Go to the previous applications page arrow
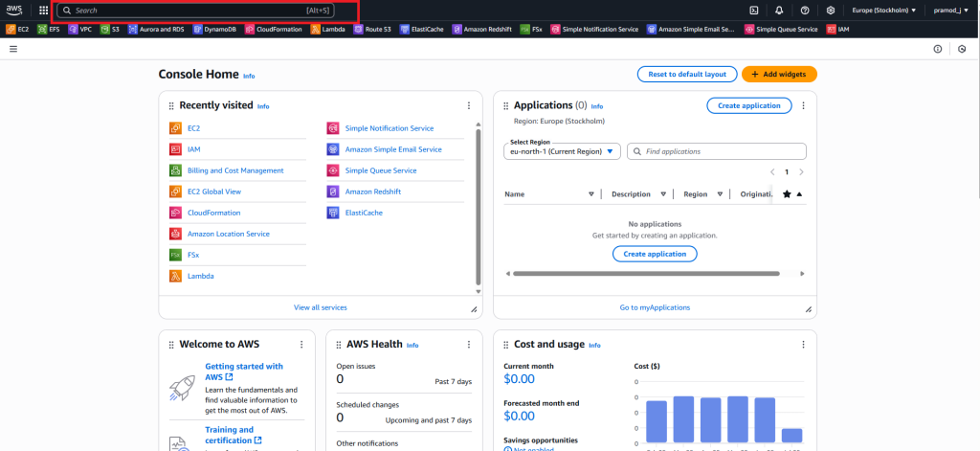Viewport: 980px width, 451px height. 772,172
